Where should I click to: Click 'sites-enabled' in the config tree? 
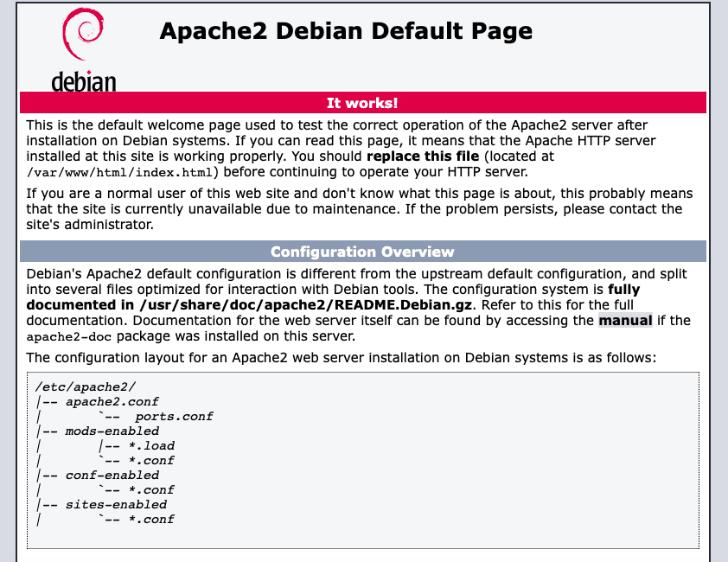click(x=116, y=505)
